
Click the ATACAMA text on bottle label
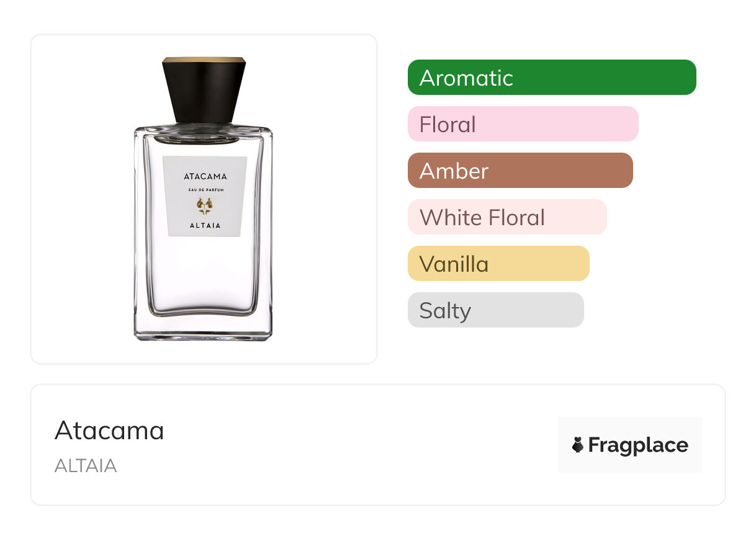coord(205,177)
